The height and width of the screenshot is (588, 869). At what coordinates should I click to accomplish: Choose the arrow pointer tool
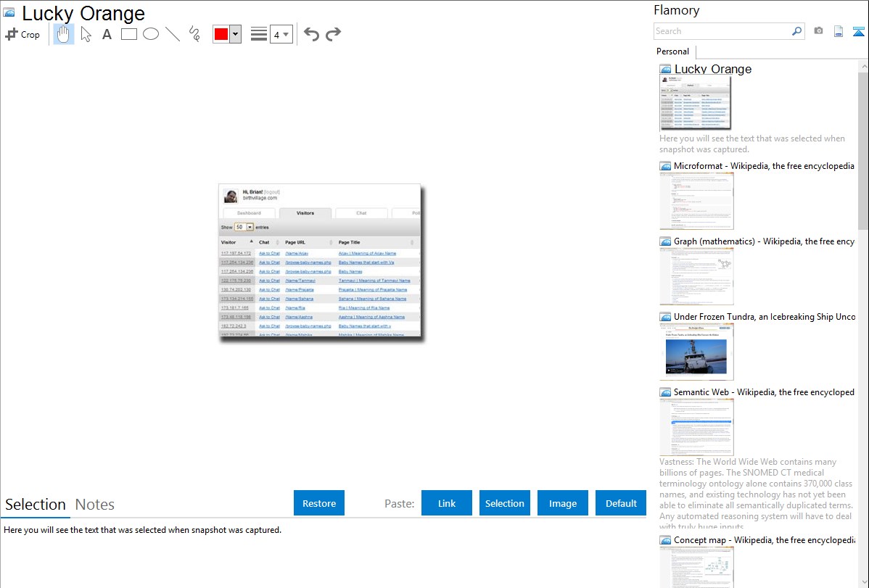point(86,34)
